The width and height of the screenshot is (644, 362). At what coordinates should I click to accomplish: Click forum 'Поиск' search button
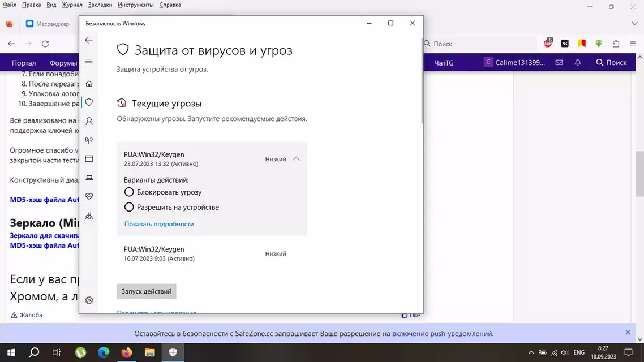click(x=611, y=62)
